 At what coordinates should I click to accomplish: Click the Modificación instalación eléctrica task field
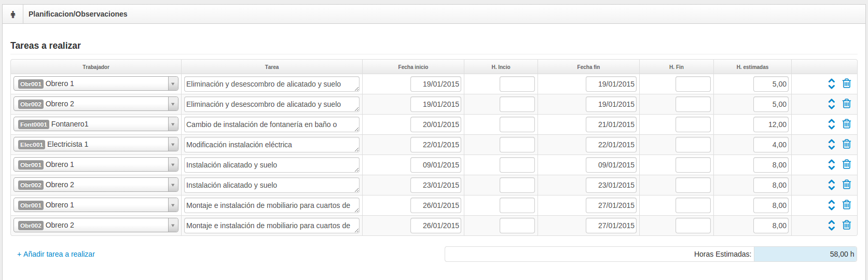[x=272, y=145]
